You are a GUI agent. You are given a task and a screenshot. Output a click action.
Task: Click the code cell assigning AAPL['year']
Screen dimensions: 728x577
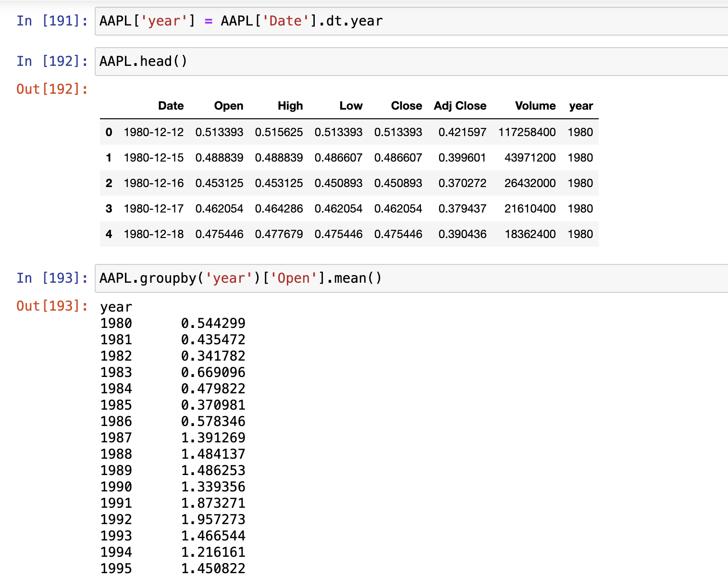[411, 21]
